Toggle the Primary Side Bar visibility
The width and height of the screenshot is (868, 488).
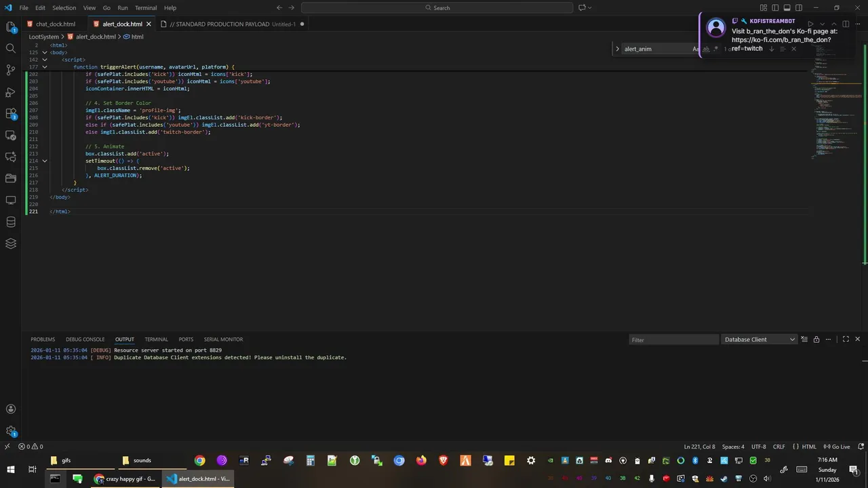pos(775,7)
